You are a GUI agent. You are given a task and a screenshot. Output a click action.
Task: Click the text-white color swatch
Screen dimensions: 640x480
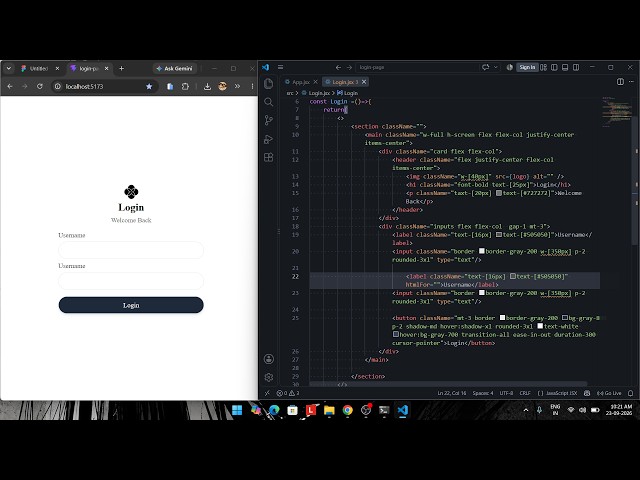[x=540, y=326]
